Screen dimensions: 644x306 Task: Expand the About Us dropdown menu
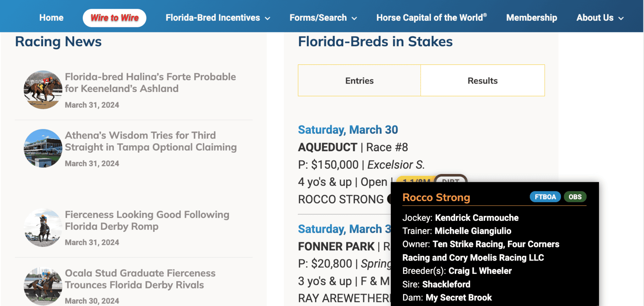[x=600, y=18]
